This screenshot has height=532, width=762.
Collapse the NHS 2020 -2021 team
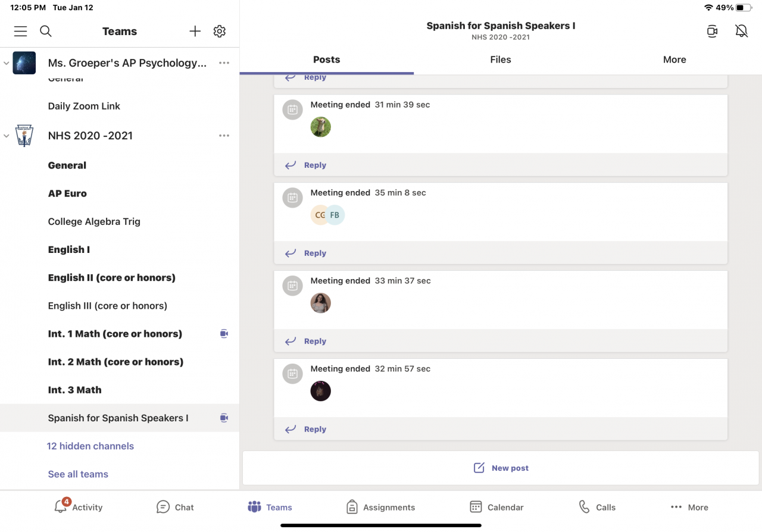pos(7,136)
